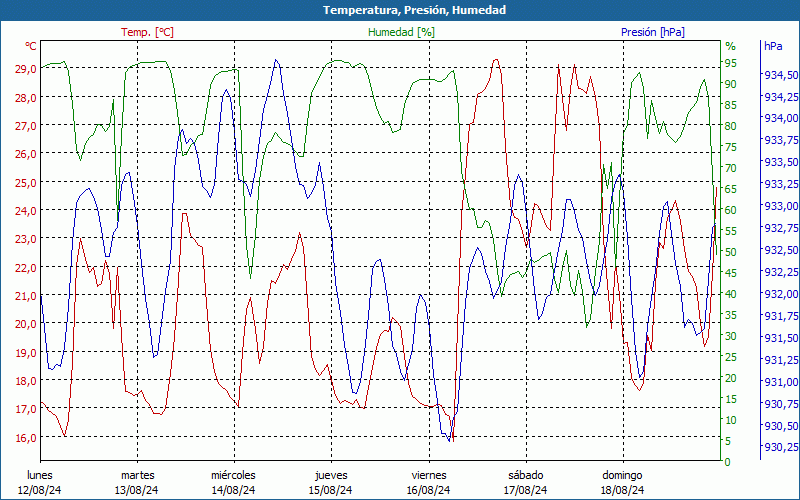Click the 95 humidity axis value
This screenshot has height=500, width=800.
[x=731, y=63]
